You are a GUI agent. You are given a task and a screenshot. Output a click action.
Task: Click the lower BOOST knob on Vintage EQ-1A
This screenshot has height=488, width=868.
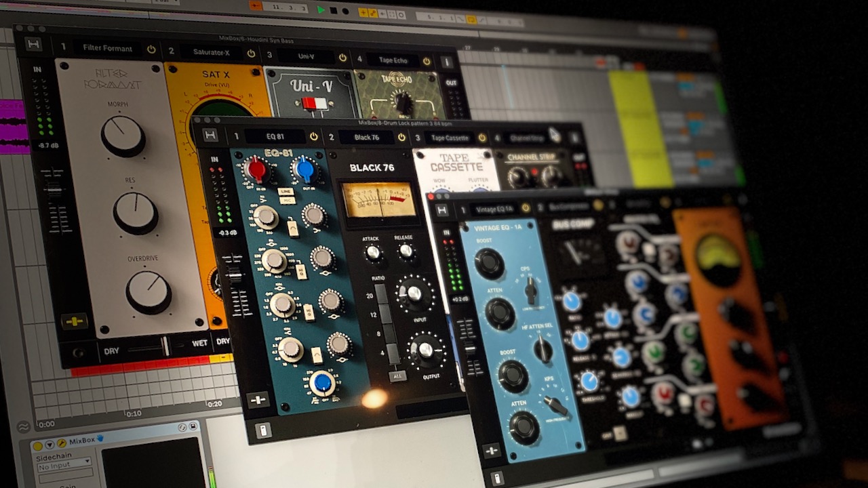(513, 375)
